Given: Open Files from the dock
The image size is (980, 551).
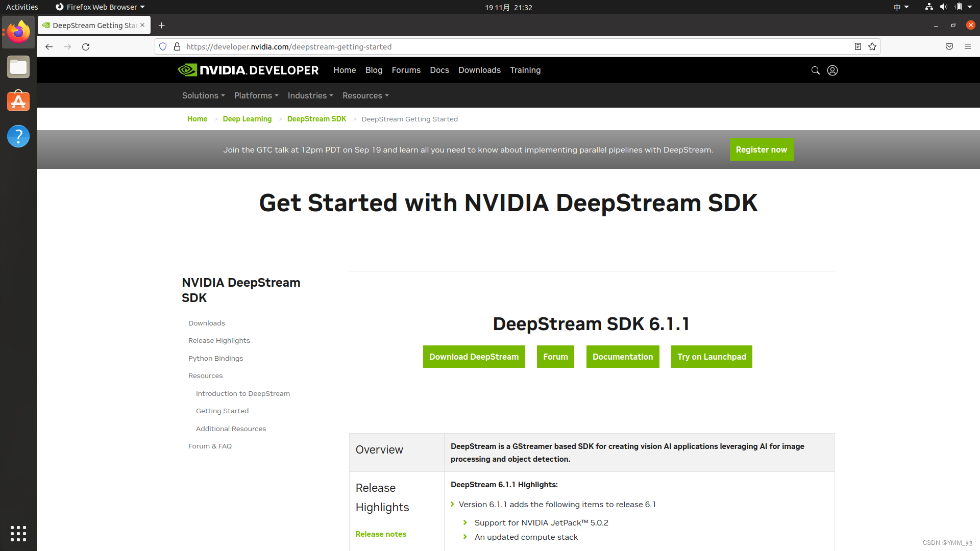Looking at the screenshot, I should coord(18,67).
